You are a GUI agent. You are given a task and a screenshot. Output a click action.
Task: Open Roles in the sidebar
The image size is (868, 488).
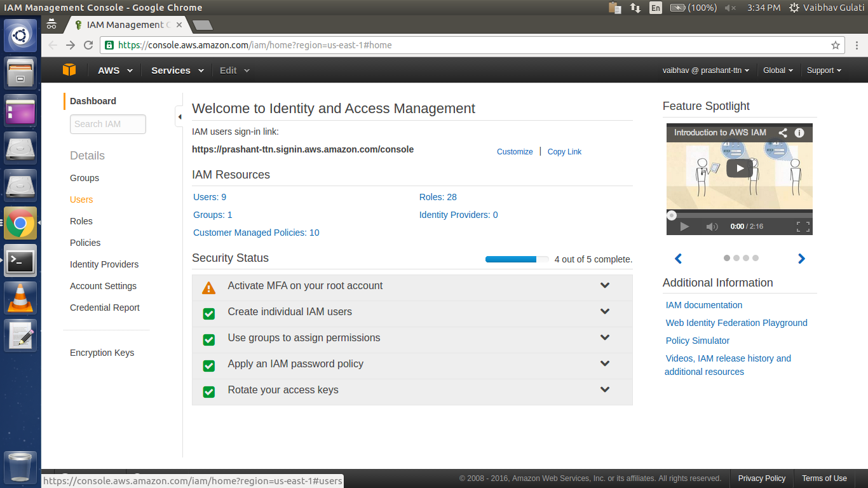[81, 221]
